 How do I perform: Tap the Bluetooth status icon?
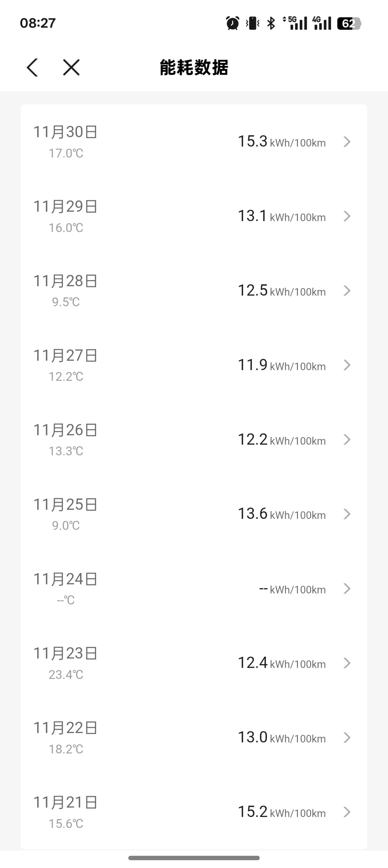click(271, 23)
